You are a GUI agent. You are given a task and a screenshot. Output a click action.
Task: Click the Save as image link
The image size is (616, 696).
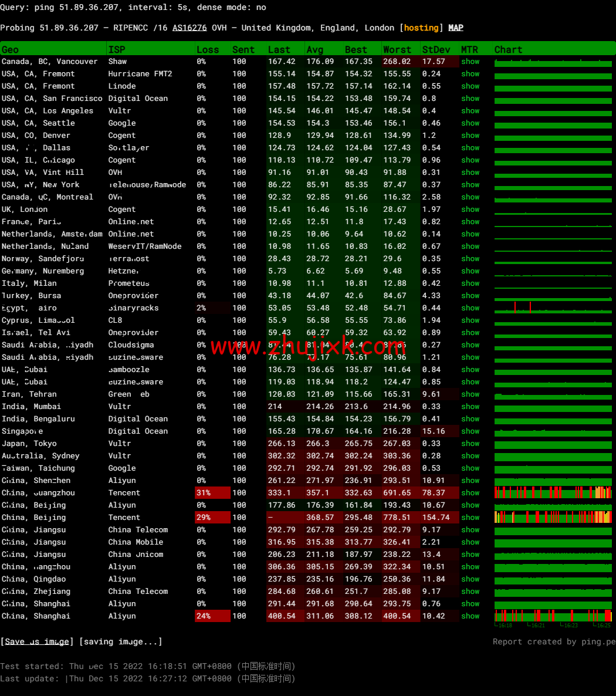(38, 641)
